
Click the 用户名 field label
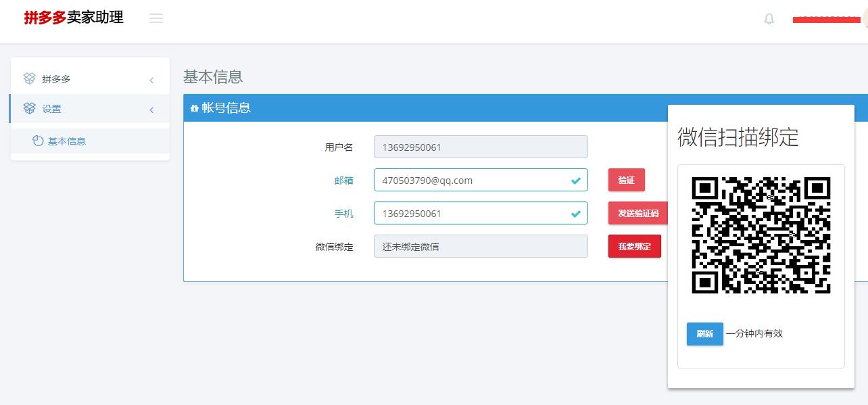[339, 147]
